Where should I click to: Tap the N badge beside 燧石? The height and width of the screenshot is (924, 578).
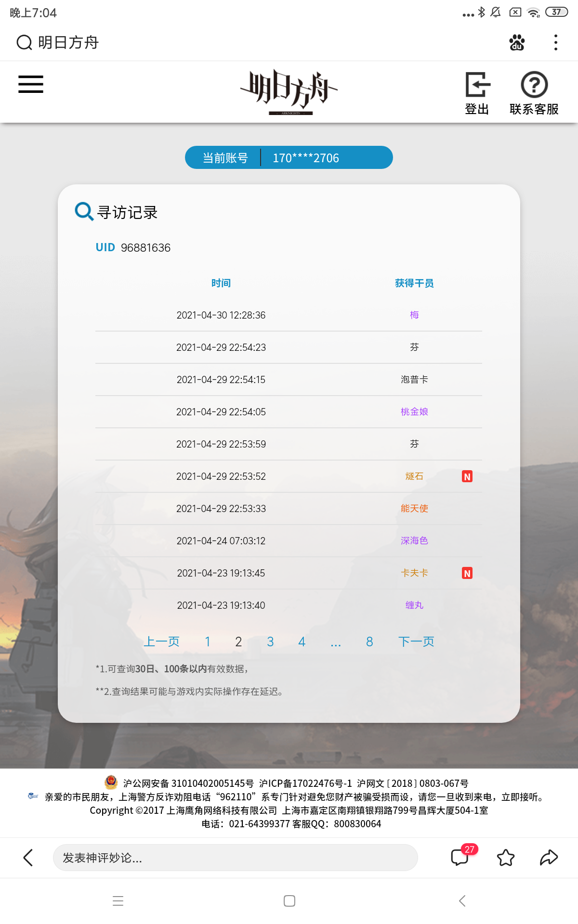point(467,476)
